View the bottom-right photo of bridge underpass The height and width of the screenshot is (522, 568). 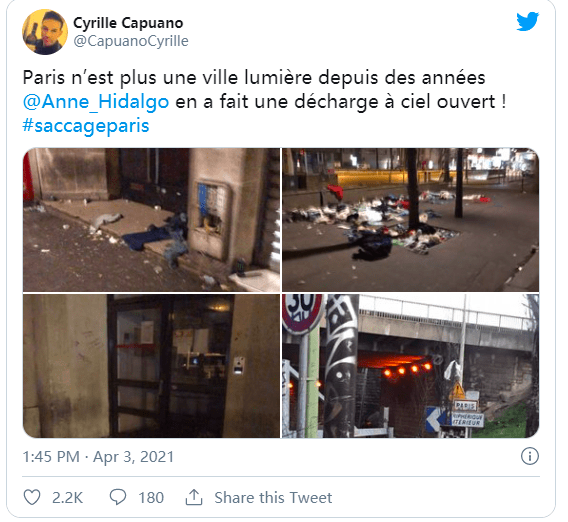pos(410,366)
